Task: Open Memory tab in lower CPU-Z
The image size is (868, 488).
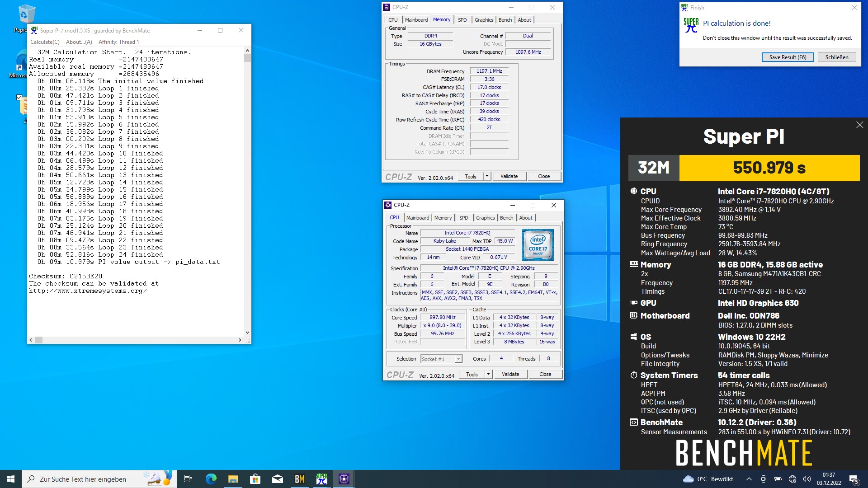Action: coord(443,218)
